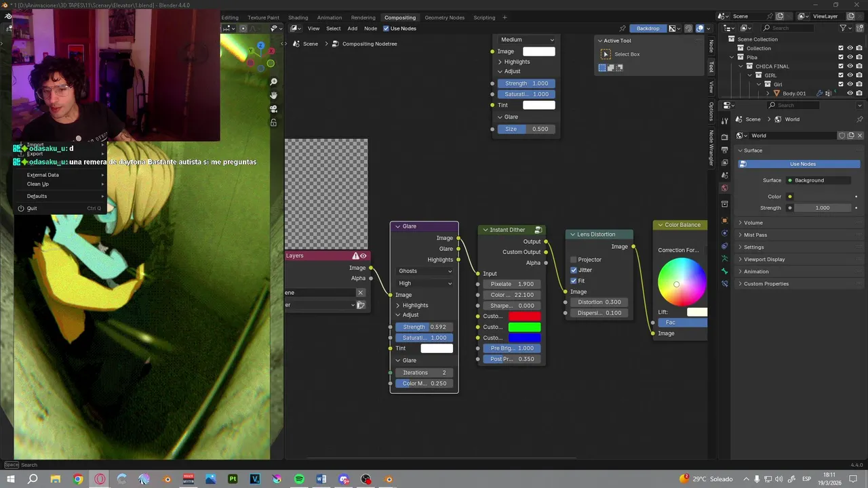Open the External Data submenu
This screenshot has width=868, height=488.
tap(43, 175)
